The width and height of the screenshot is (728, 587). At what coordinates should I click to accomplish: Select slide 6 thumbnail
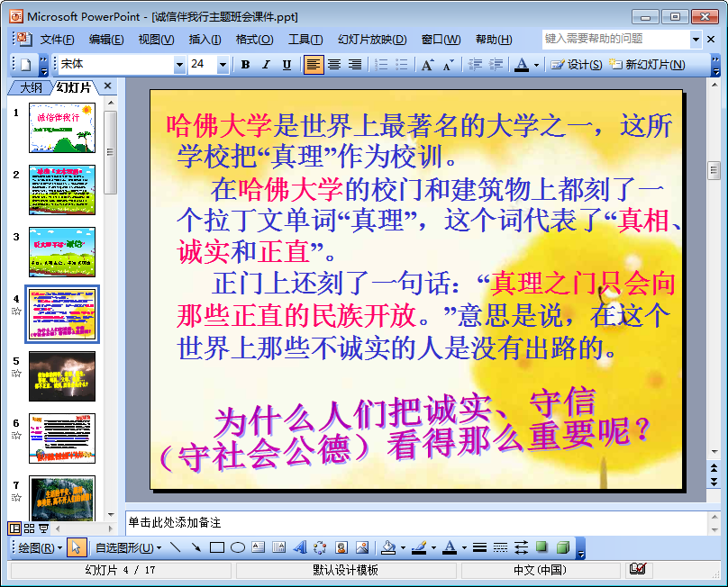point(62,438)
